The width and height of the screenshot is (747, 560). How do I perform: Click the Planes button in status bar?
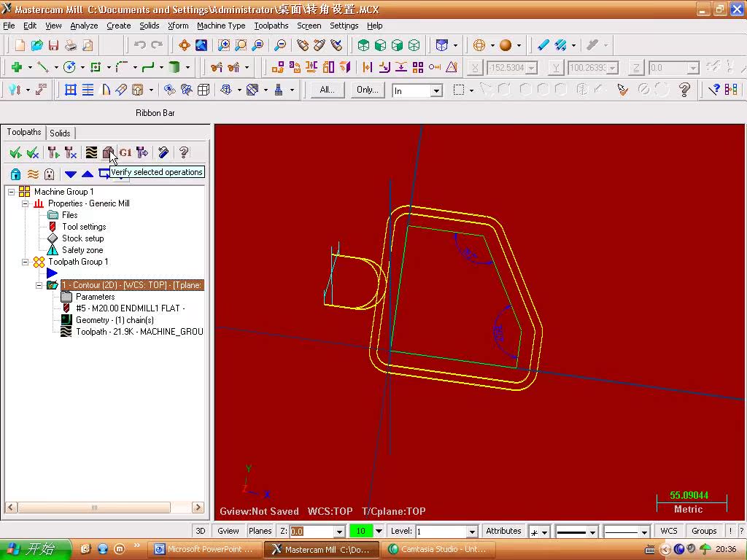260,531
